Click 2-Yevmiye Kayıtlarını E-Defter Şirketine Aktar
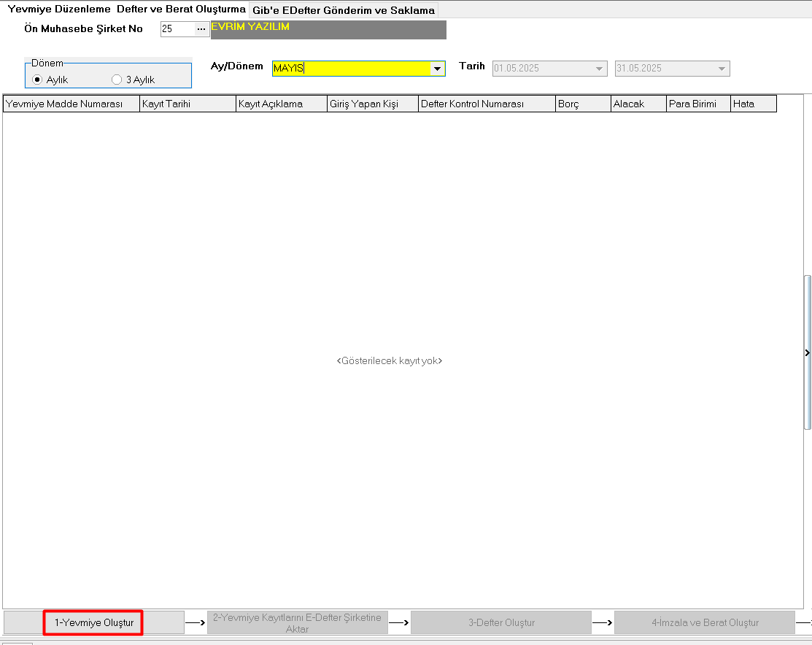 297,622
